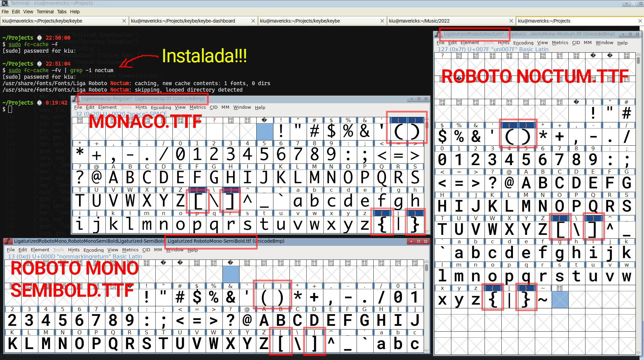Open Window menu in Monaco font window
This screenshot has height=360, width=644.
tap(242, 107)
